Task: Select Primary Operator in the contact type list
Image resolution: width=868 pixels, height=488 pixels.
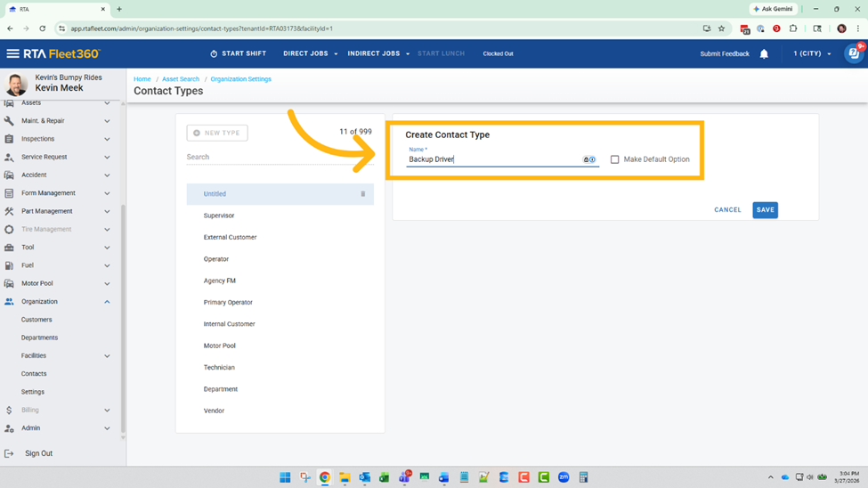Action: 228,303
